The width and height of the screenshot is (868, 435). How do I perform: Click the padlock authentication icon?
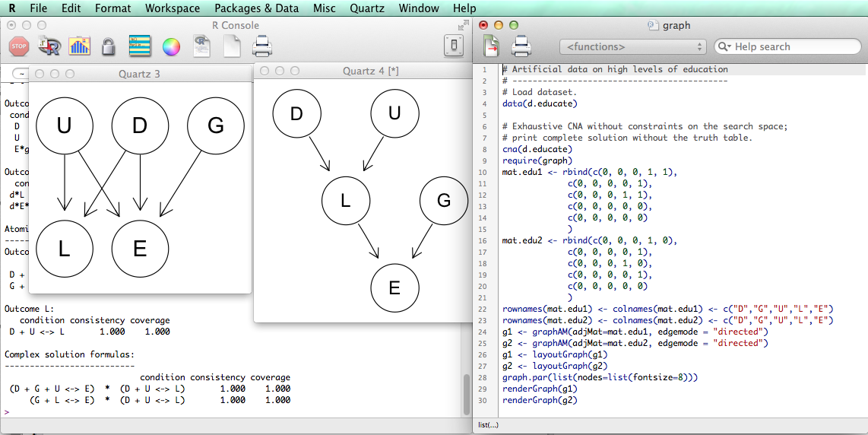tap(109, 47)
